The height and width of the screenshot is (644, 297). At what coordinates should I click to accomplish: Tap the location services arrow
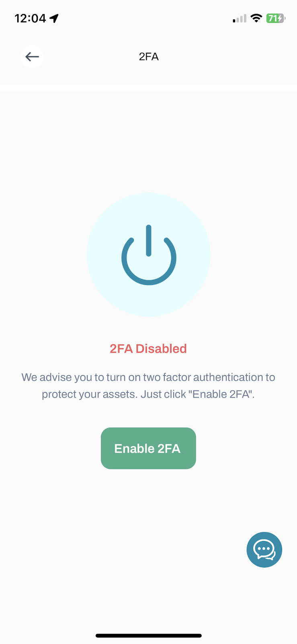54,18
